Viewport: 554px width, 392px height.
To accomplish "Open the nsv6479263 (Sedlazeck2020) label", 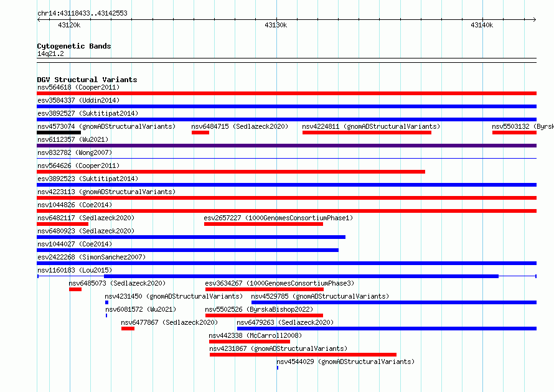I will click(x=285, y=322).
